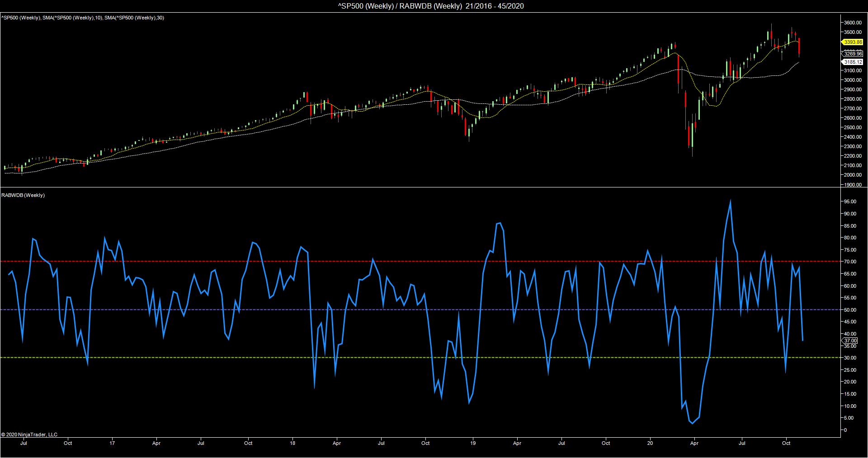Click the 3269.96 last price marker
868x458 pixels.
(x=853, y=54)
